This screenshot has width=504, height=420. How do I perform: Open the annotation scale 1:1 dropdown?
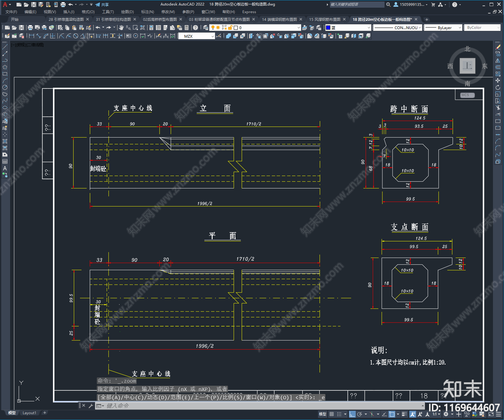pos(436,414)
